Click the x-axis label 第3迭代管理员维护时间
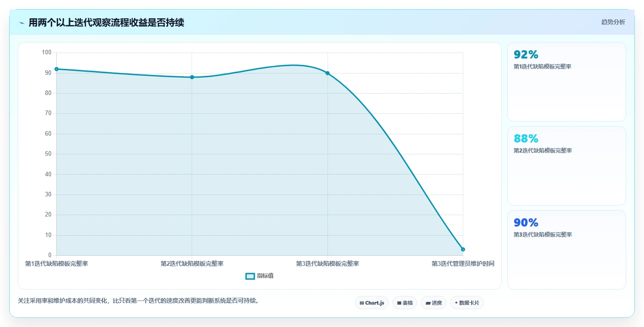Viewport: 644px width, 327px height. [463, 264]
